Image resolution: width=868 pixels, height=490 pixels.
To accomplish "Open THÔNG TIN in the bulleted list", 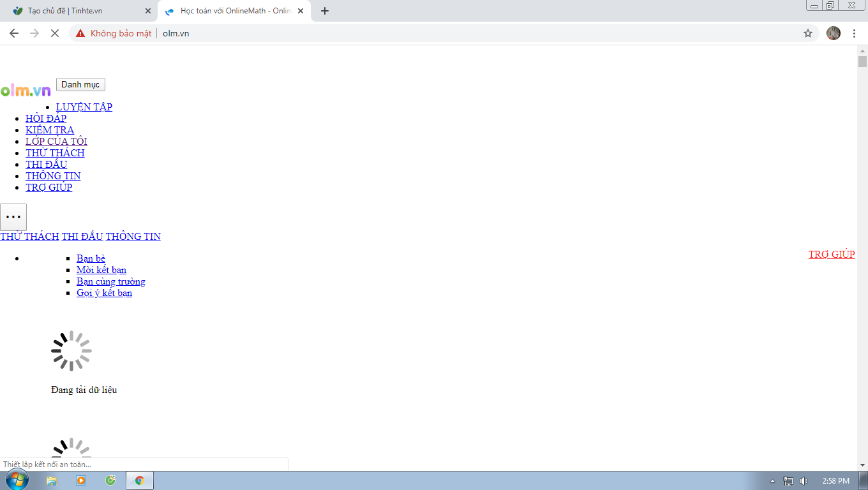I will [x=53, y=176].
